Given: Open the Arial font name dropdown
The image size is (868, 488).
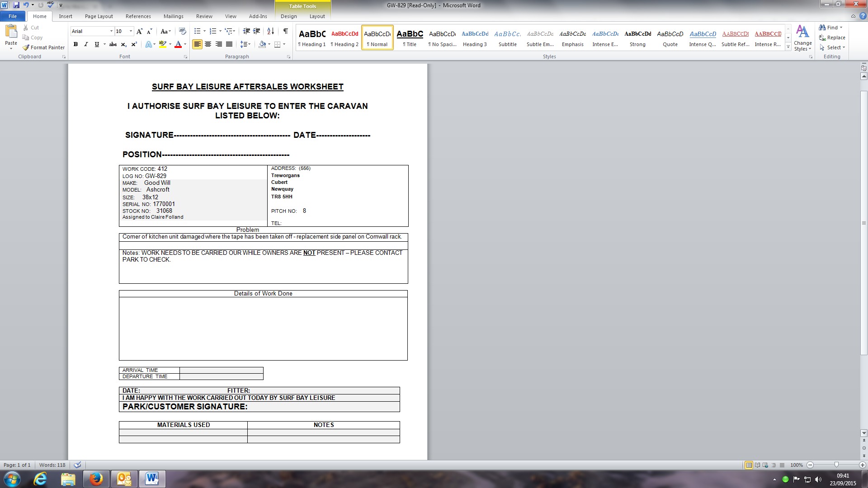Looking at the screenshot, I should (111, 31).
